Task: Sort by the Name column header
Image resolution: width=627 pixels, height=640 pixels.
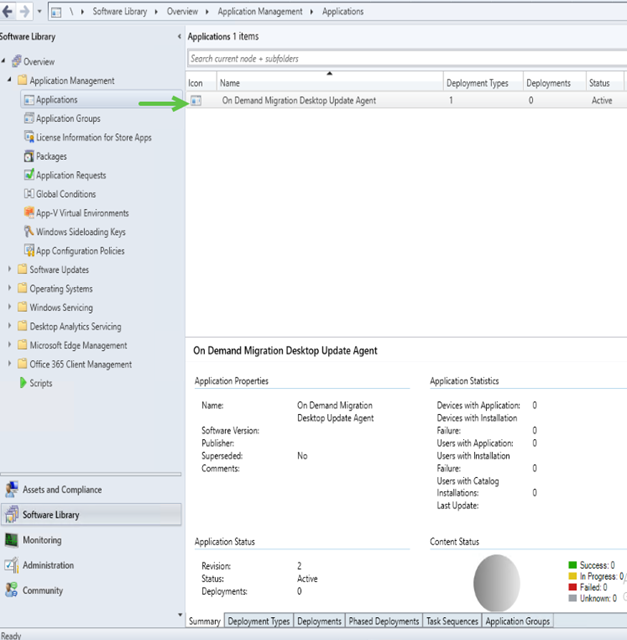Action: 330,83
